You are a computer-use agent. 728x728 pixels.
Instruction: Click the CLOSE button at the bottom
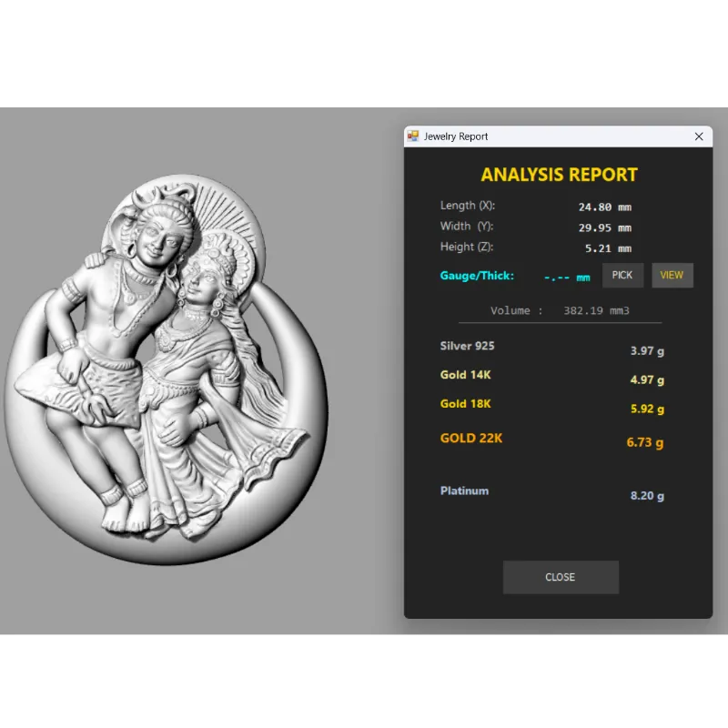[561, 577]
